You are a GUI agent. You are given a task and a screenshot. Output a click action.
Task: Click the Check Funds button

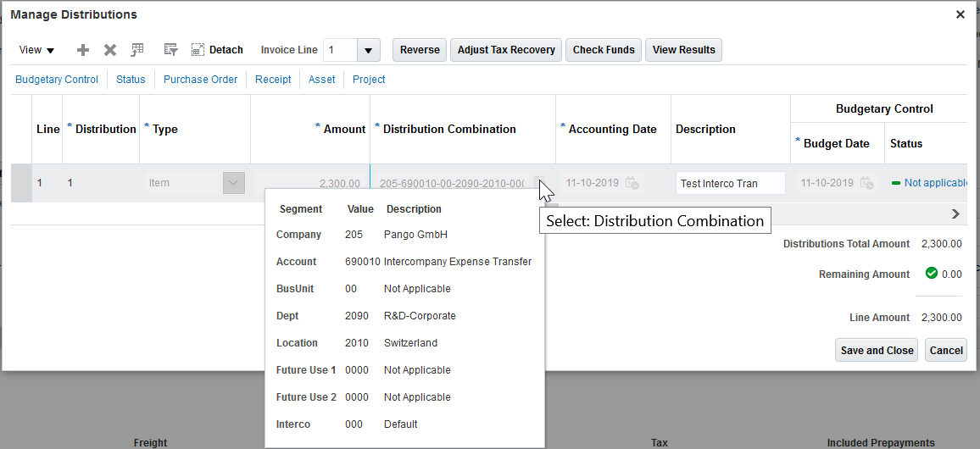coord(604,50)
